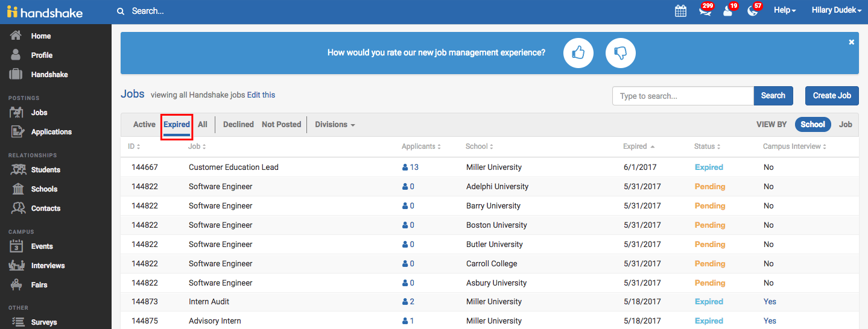Select the Not Posted tab
Image resolution: width=868 pixels, height=329 pixels.
pos(281,125)
